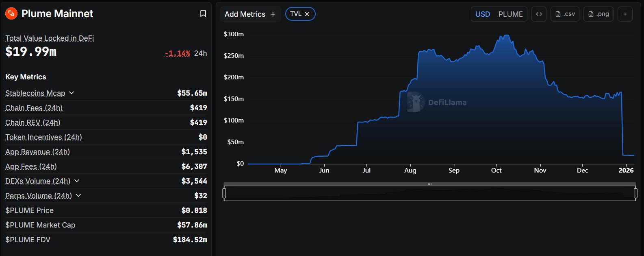
Task: Click the Plume Mainnet logo icon
Action: point(11,13)
